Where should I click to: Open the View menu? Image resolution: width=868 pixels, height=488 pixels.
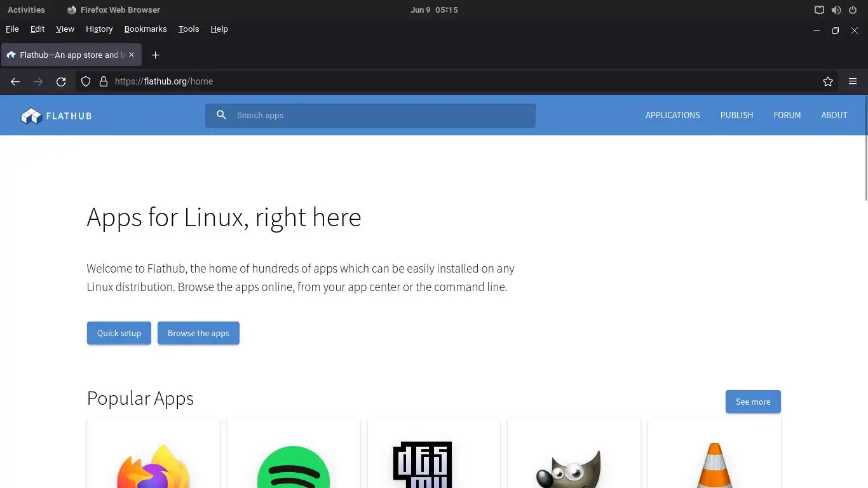pos(65,29)
